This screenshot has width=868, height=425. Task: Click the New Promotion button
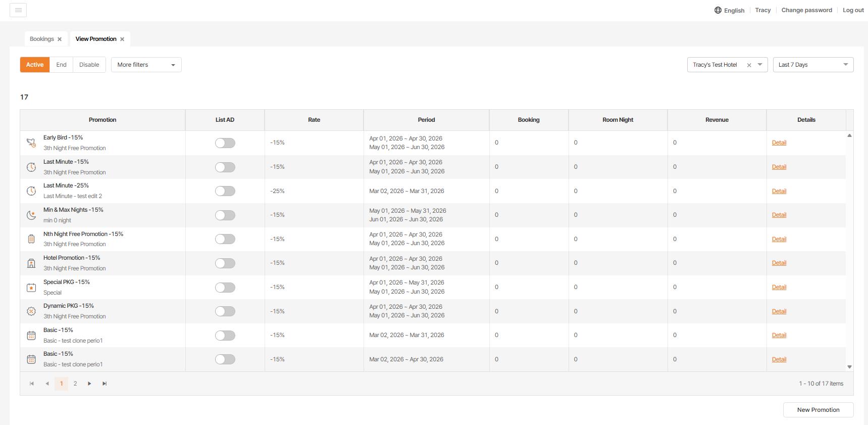pos(818,410)
